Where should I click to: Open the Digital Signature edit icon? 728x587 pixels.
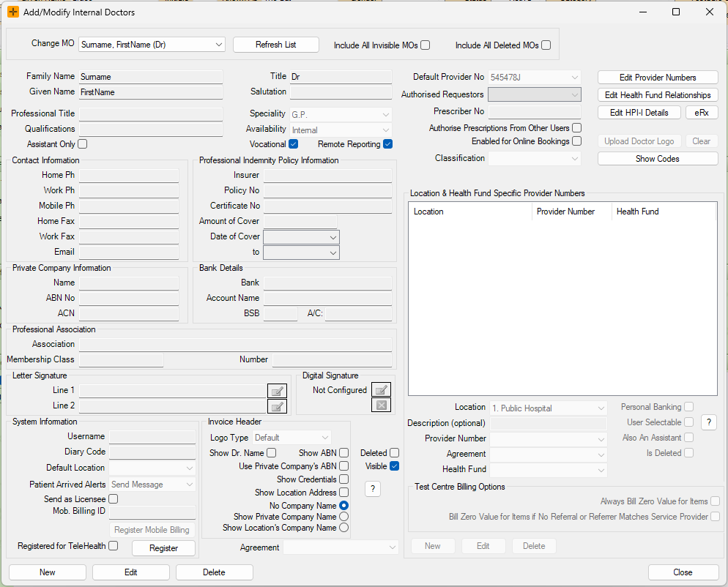pos(381,390)
